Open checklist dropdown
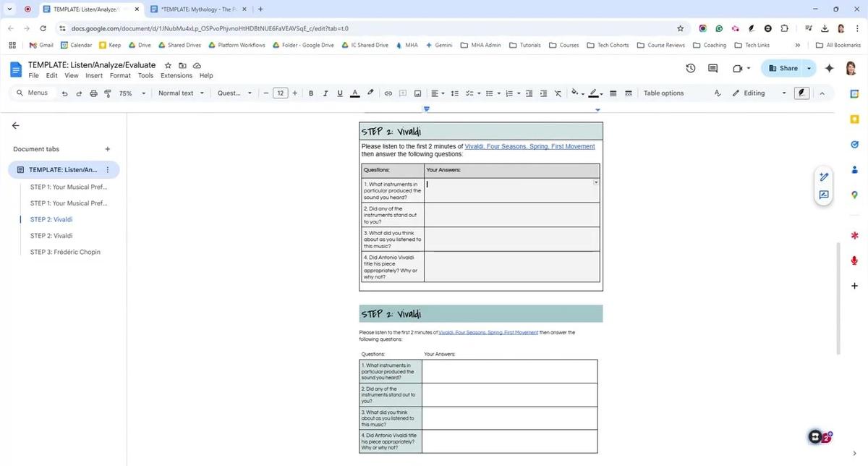 click(x=473, y=93)
